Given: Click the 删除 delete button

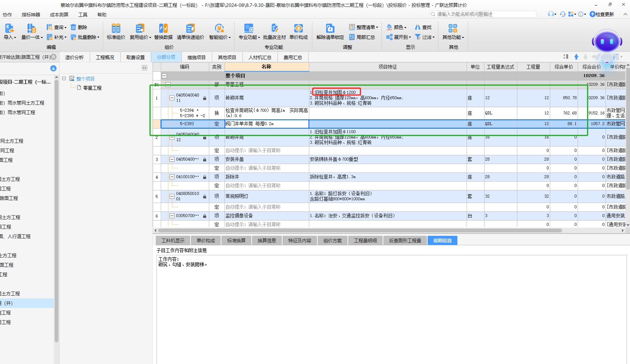Looking at the screenshot, I should [x=79, y=27].
